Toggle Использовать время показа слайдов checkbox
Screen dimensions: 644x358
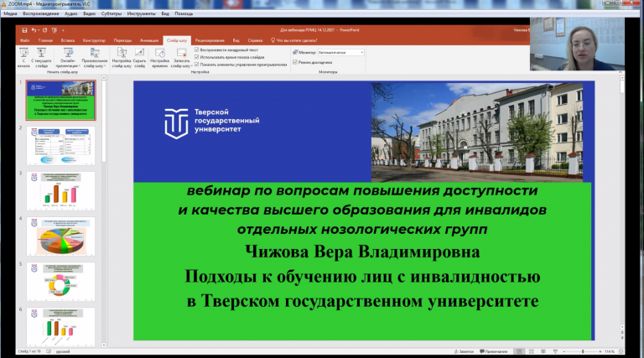196,56
